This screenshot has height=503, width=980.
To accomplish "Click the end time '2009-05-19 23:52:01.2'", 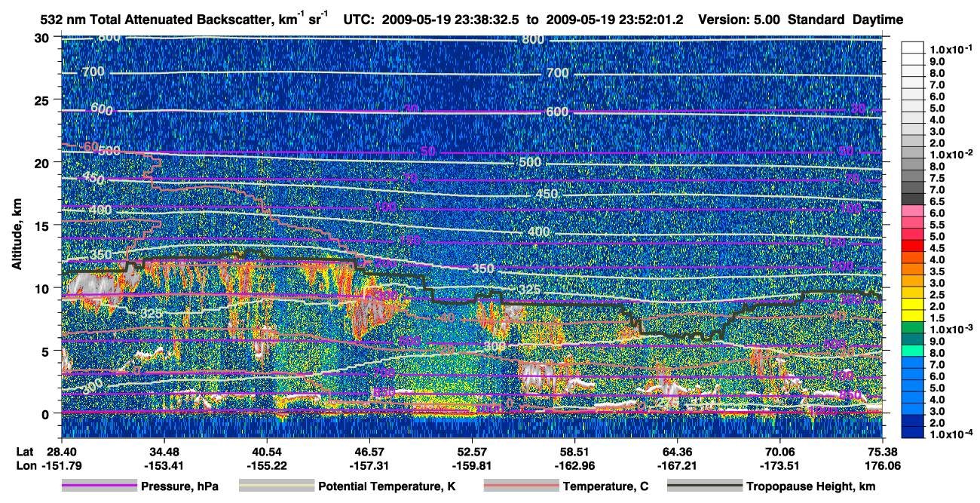I will pyautogui.click(x=613, y=20).
